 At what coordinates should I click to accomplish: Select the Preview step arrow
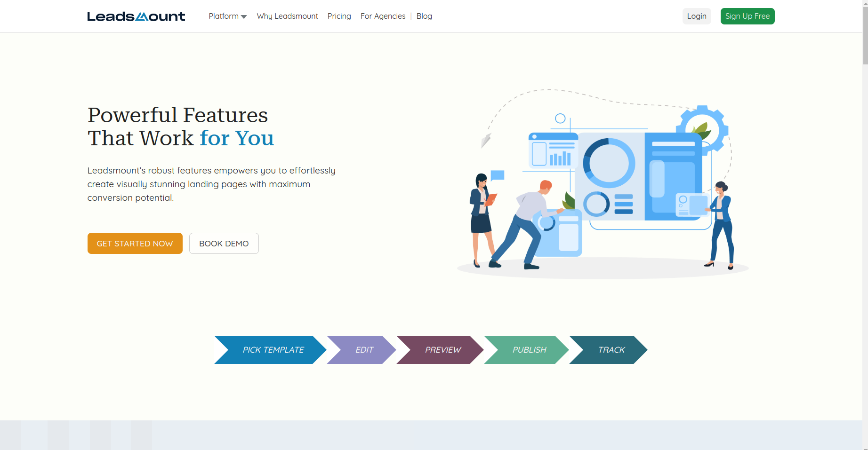441,350
